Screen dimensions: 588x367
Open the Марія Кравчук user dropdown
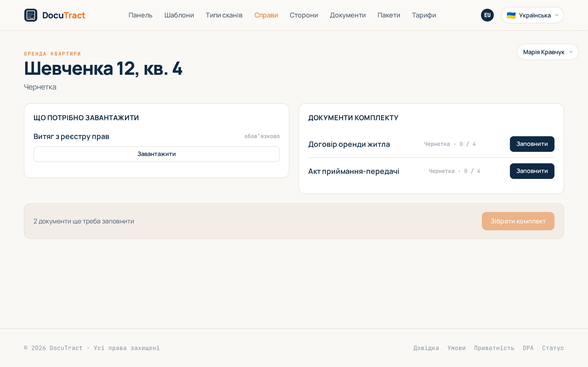tap(547, 52)
